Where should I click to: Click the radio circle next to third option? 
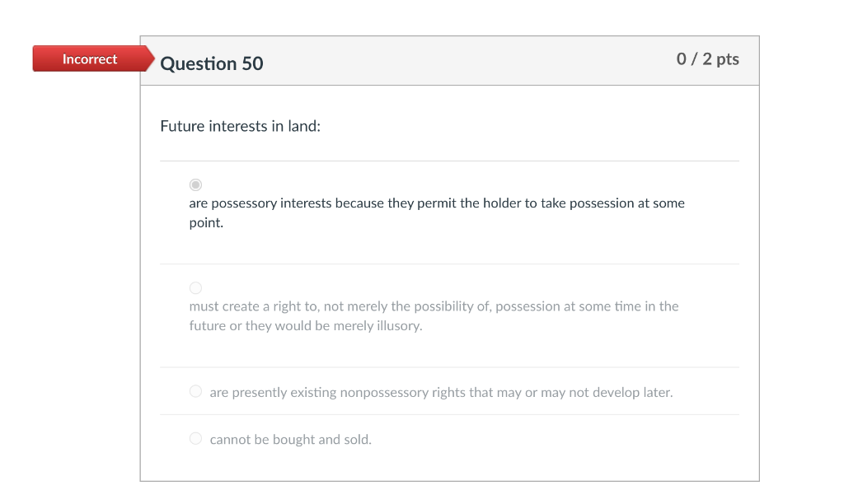[195, 391]
